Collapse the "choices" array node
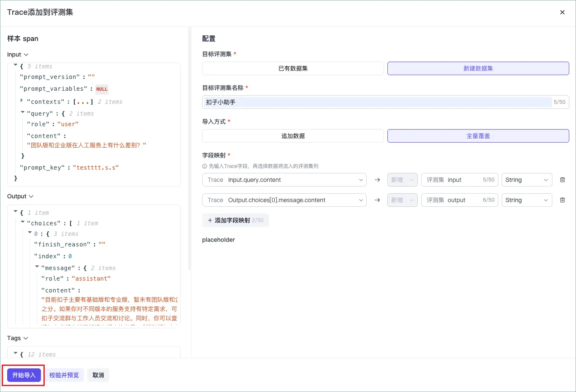 click(x=23, y=222)
